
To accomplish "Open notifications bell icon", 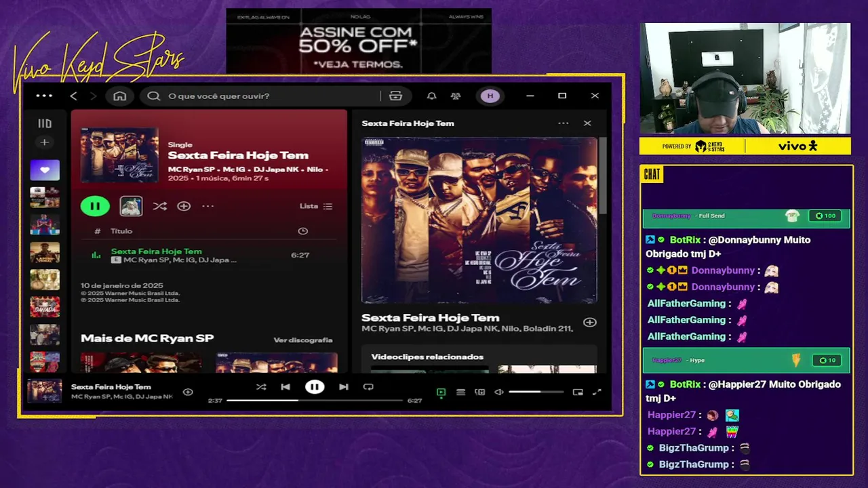I will (x=431, y=96).
